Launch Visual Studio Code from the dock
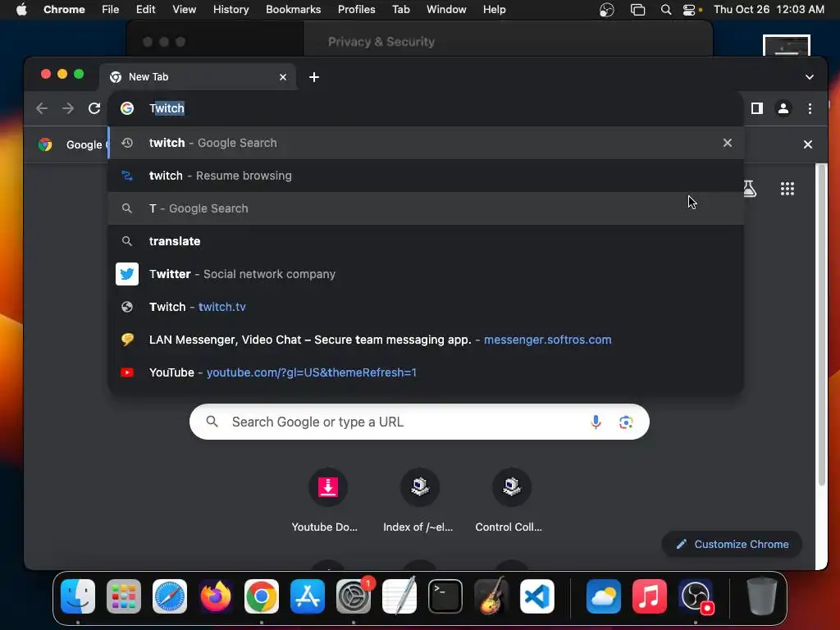Screen dimensions: 840x630 point(537,596)
